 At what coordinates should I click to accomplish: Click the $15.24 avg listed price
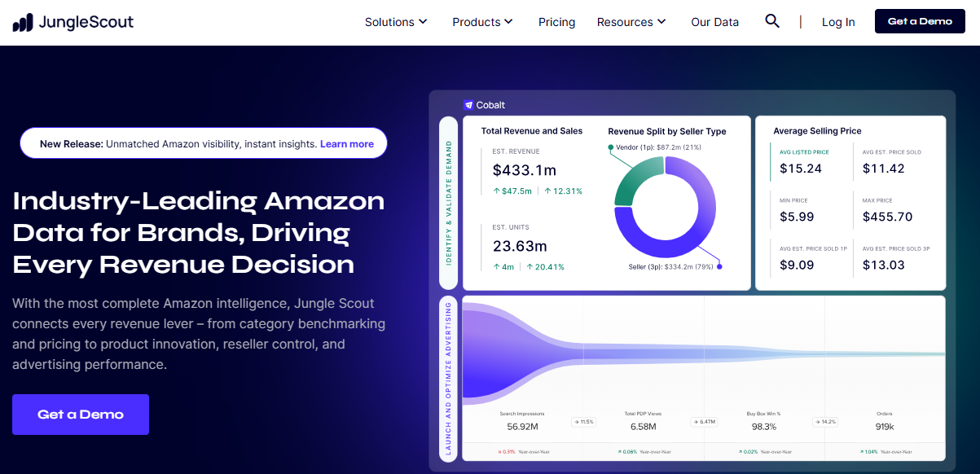[x=801, y=169]
